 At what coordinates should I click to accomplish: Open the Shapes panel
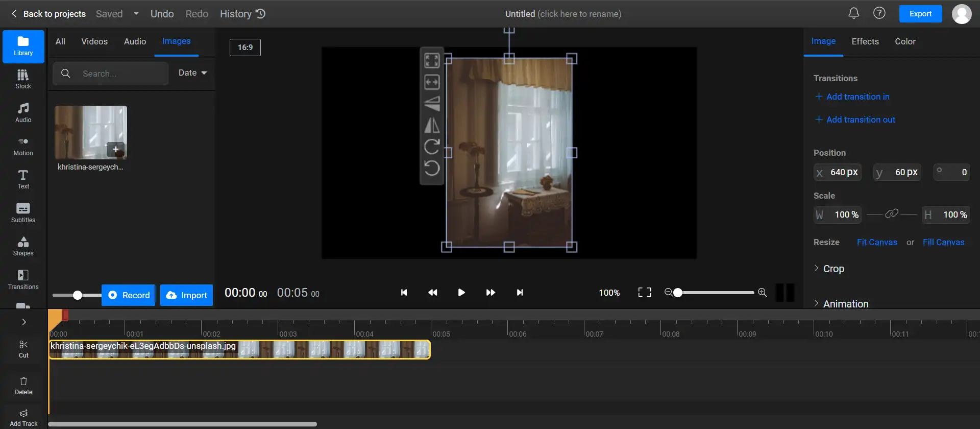(x=23, y=247)
